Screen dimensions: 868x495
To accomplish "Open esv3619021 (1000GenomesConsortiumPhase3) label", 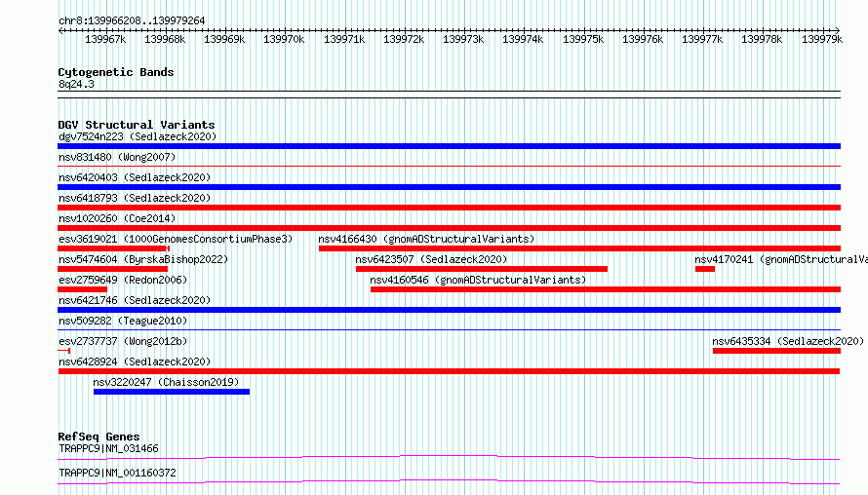I will click(176, 239).
